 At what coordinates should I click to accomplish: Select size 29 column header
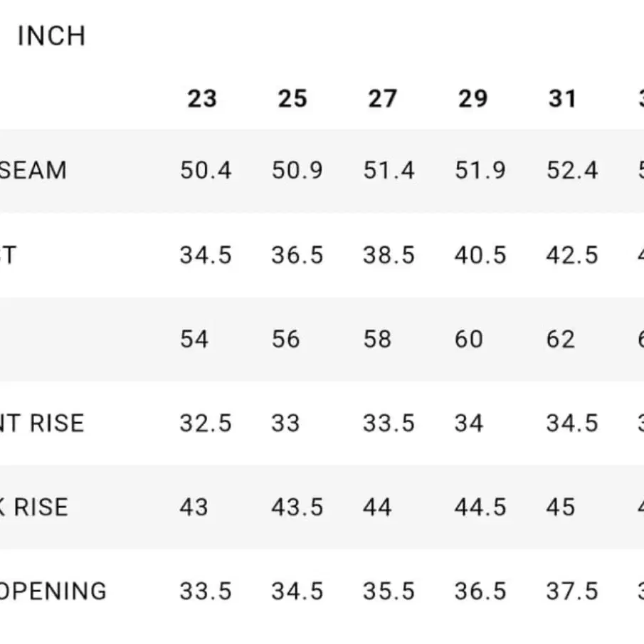coord(473,99)
